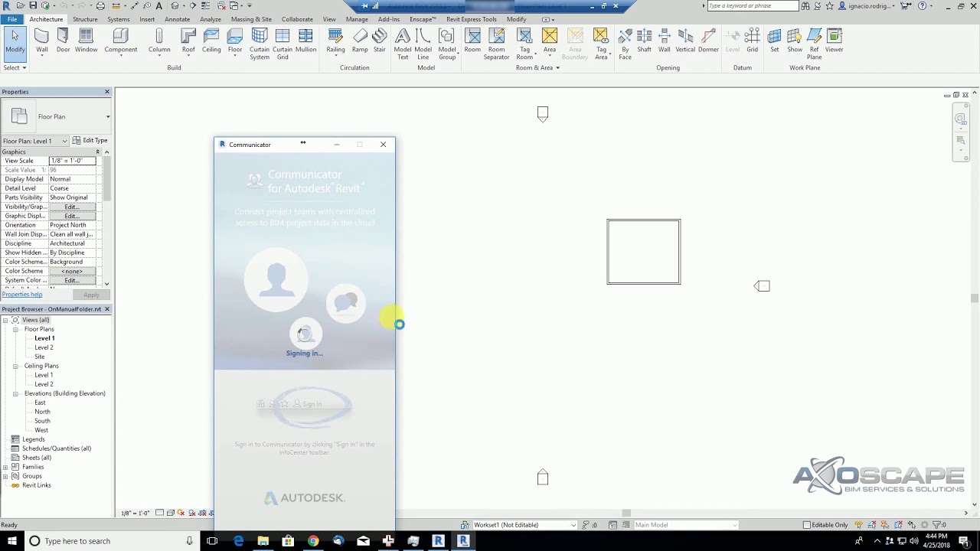980x551 pixels.
Task: Open the Floor Plan type selector dropdown
Action: point(108,116)
